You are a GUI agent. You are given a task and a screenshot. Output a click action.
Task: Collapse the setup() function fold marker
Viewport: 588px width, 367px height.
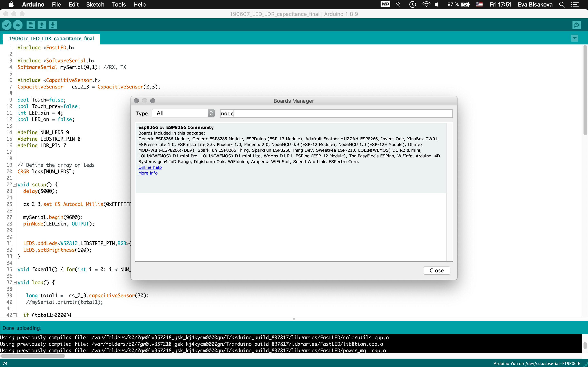pyautogui.click(x=14, y=185)
